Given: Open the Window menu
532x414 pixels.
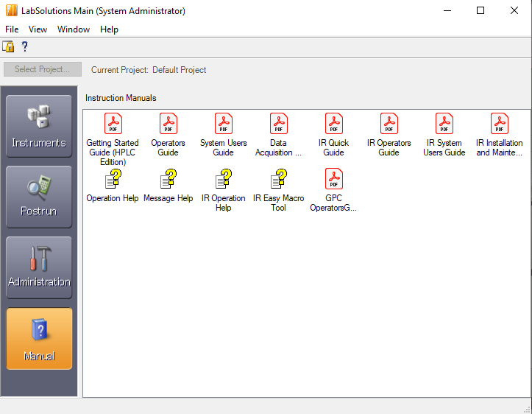Looking at the screenshot, I should 74,29.
